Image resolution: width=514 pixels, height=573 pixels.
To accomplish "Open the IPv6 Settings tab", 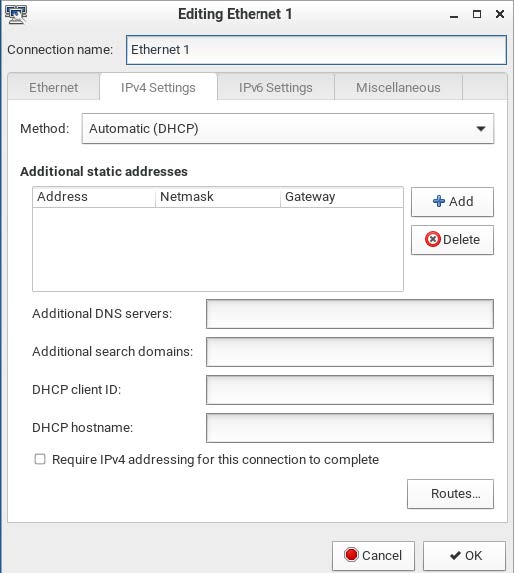I will coord(276,87).
